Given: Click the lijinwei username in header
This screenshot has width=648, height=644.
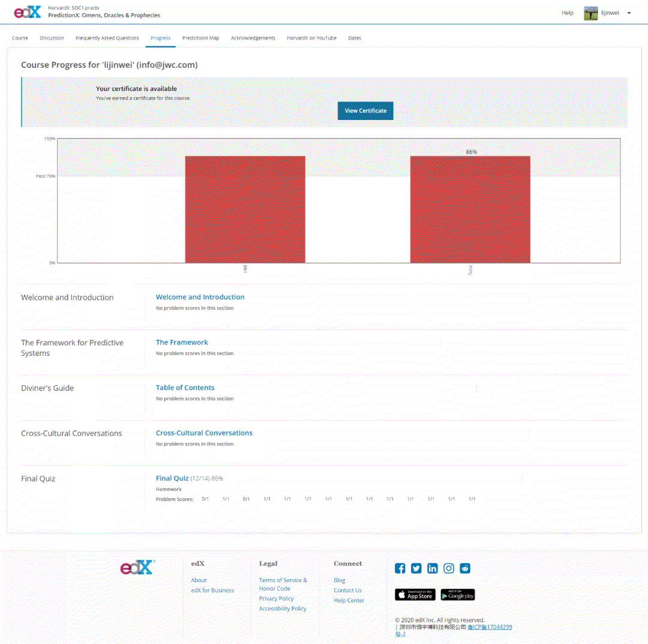Looking at the screenshot, I should tap(610, 13).
